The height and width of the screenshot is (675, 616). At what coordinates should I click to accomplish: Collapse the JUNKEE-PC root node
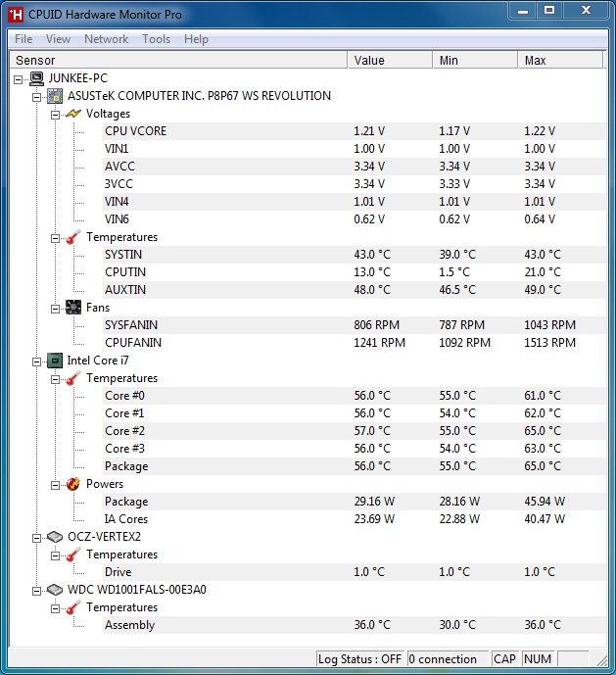(x=18, y=79)
